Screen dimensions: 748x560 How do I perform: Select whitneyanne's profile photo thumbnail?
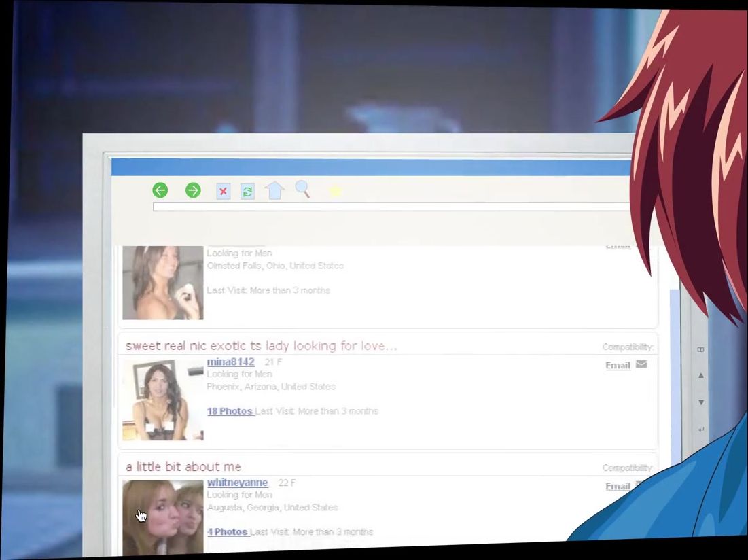(162, 517)
